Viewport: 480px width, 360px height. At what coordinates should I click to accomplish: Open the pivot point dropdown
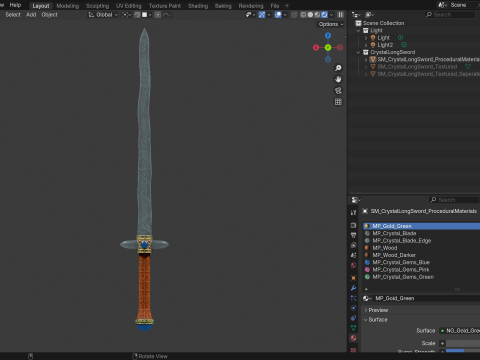click(126, 15)
